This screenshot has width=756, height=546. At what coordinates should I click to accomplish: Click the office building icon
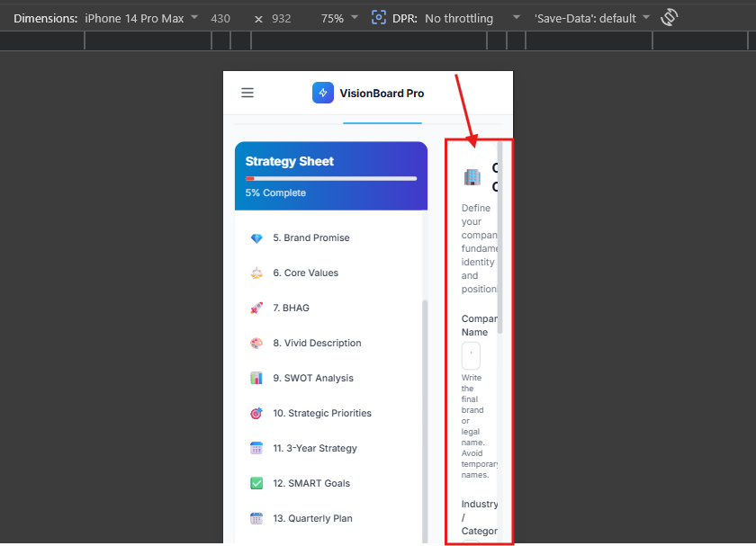472,177
